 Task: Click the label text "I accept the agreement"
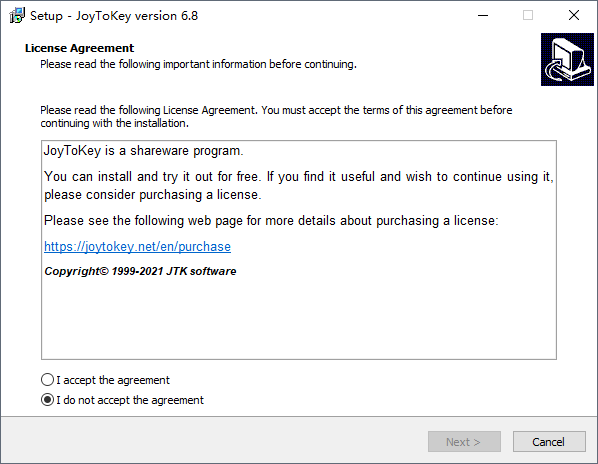[x=113, y=380]
